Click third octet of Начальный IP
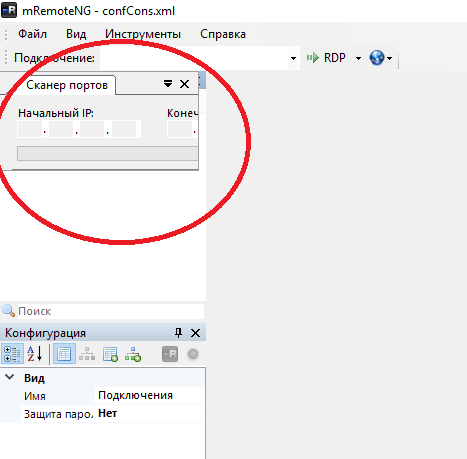467x459 pixels. click(x=92, y=129)
